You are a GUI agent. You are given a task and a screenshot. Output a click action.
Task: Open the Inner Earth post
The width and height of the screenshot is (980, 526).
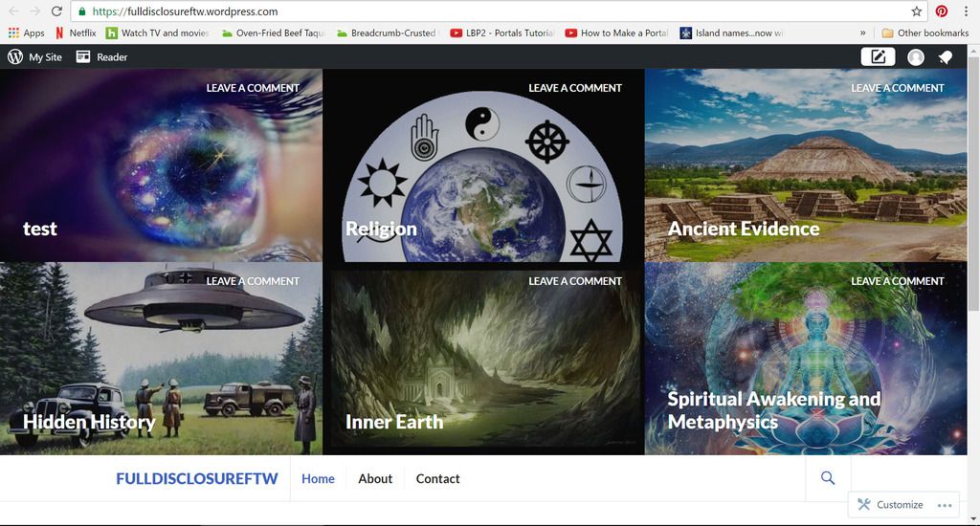pos(394,422)
